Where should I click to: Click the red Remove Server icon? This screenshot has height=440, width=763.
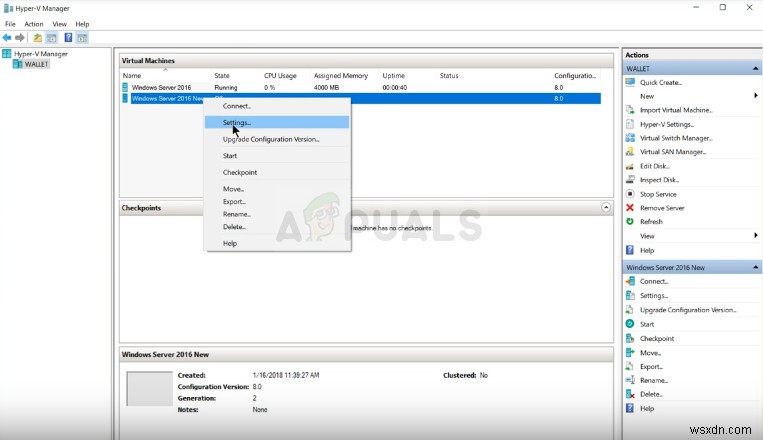[630, 208]
